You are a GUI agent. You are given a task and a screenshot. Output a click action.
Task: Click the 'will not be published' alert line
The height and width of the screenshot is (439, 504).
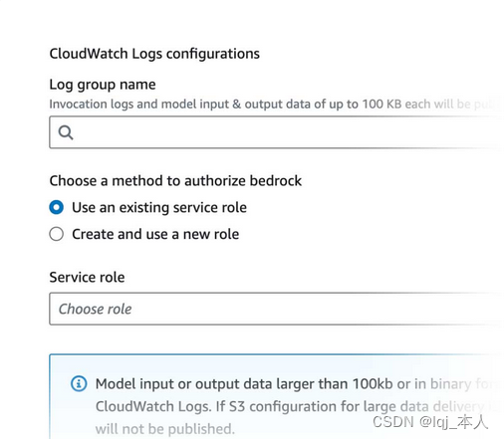165,429
